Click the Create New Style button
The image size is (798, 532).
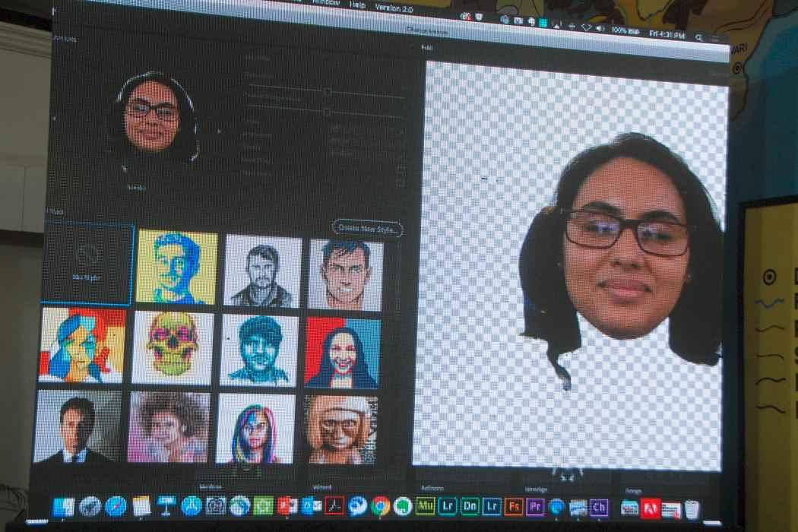[368, 228]
